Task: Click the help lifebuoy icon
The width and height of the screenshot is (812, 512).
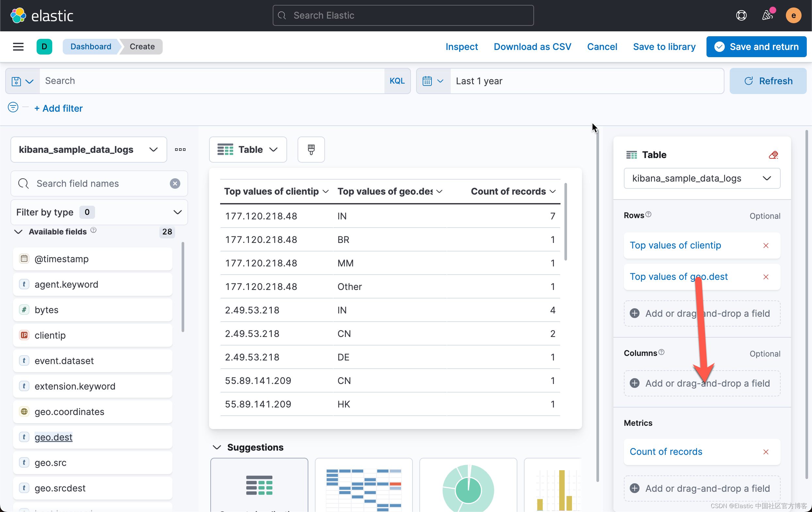Action: coord(741,15)
